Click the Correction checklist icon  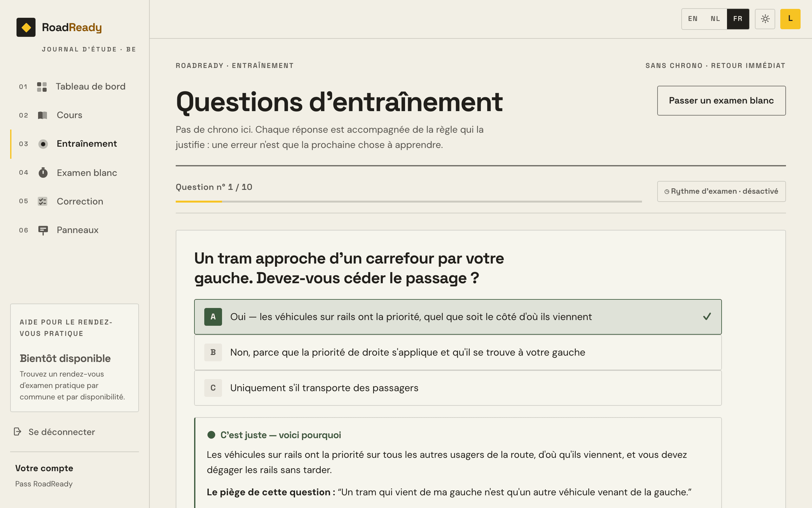(x=43, y=201)
